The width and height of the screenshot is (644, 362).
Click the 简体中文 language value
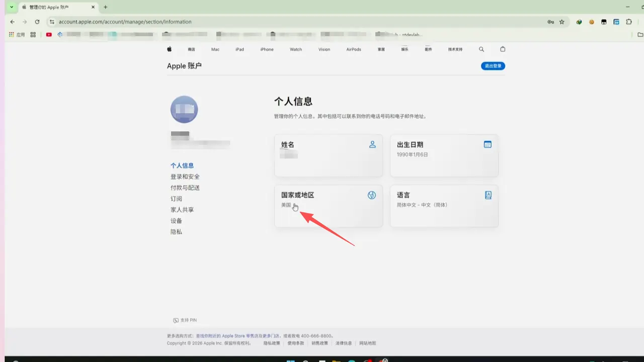(x=422, y=205)
